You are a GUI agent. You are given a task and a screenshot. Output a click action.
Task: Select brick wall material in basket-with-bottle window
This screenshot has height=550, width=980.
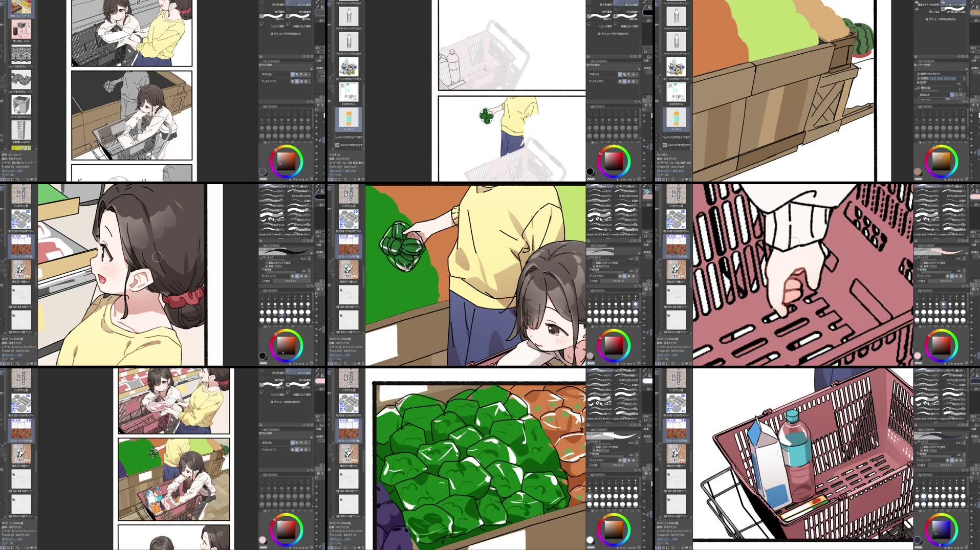click(676, 453)
